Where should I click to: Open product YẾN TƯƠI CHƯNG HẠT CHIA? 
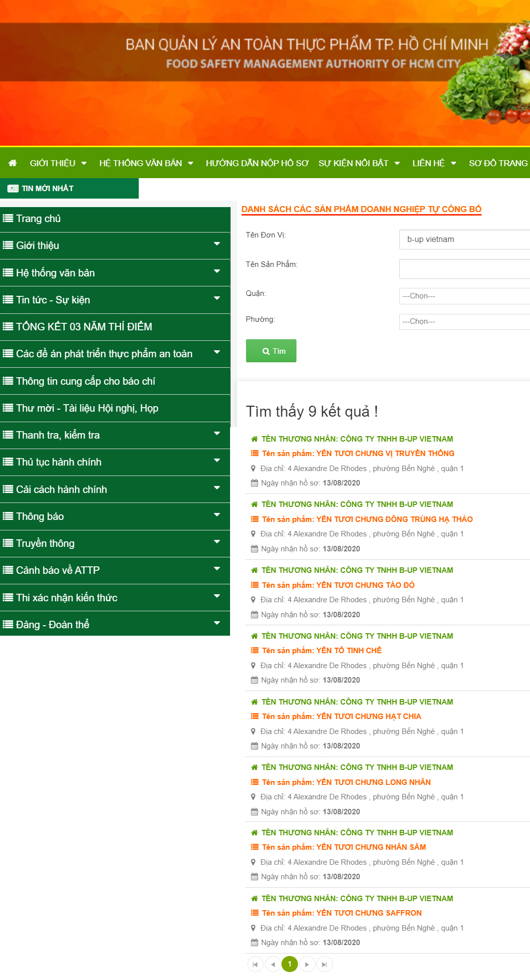[x=341, y=716]
